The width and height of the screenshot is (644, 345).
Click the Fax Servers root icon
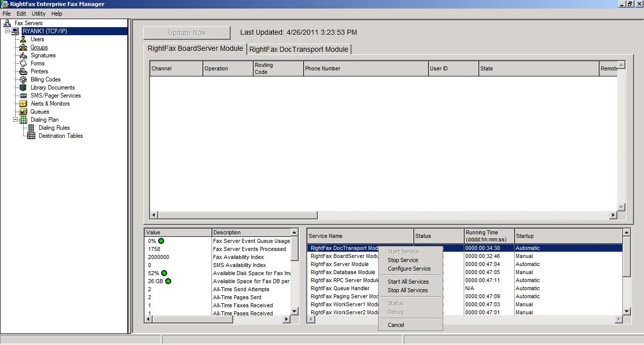7,23
